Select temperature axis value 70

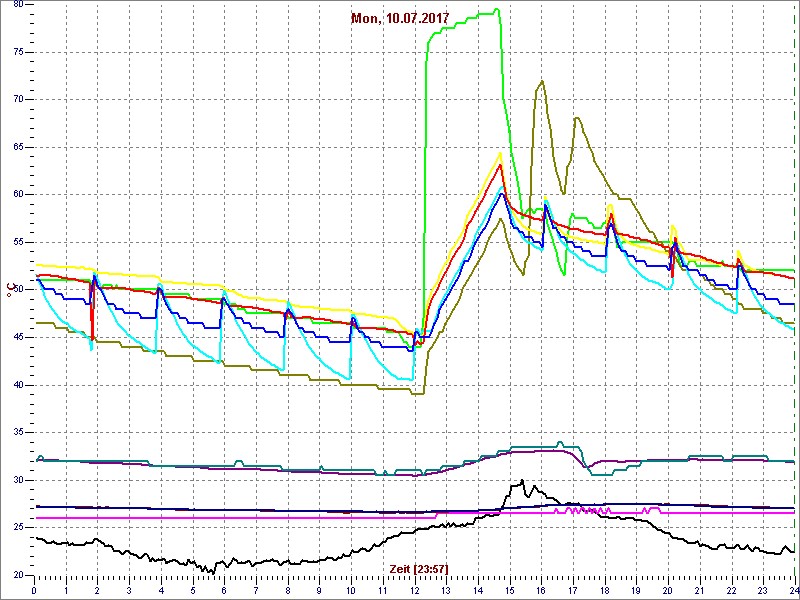pos(17,99)
